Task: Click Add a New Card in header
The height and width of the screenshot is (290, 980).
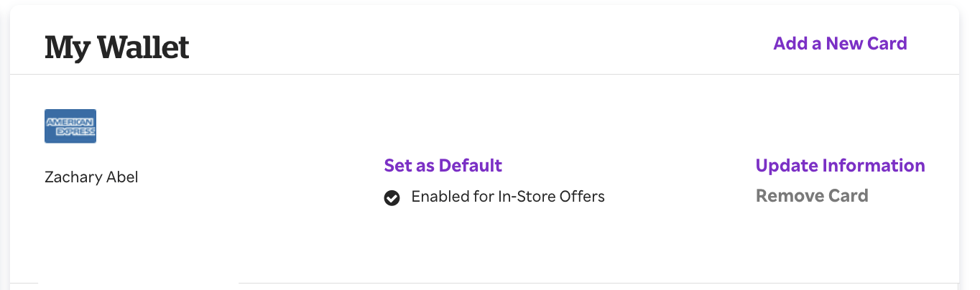Action: [x=840, y=44]
